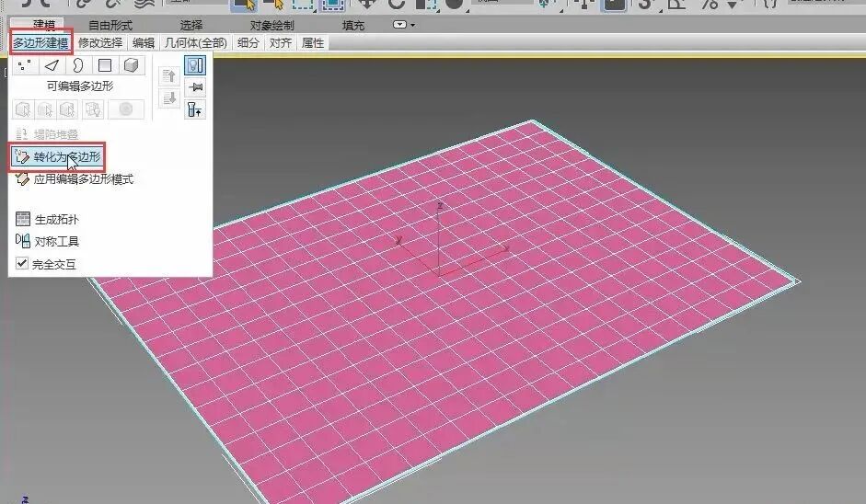The width and height of the screenshot is (866, 504).
Task: Toggle 3D Snaps toolbar icon
Action: [x=644, y=5]
